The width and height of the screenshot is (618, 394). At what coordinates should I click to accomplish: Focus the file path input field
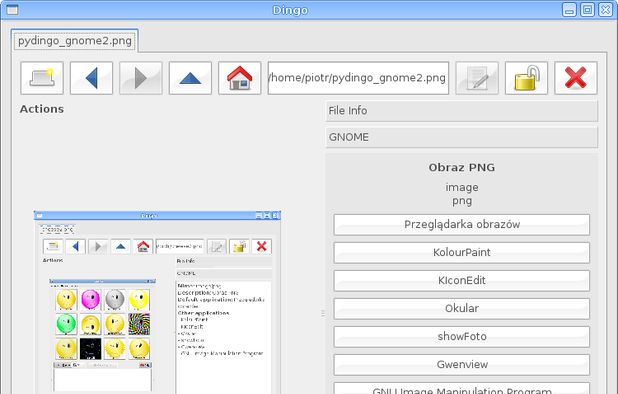click(358, 78)
